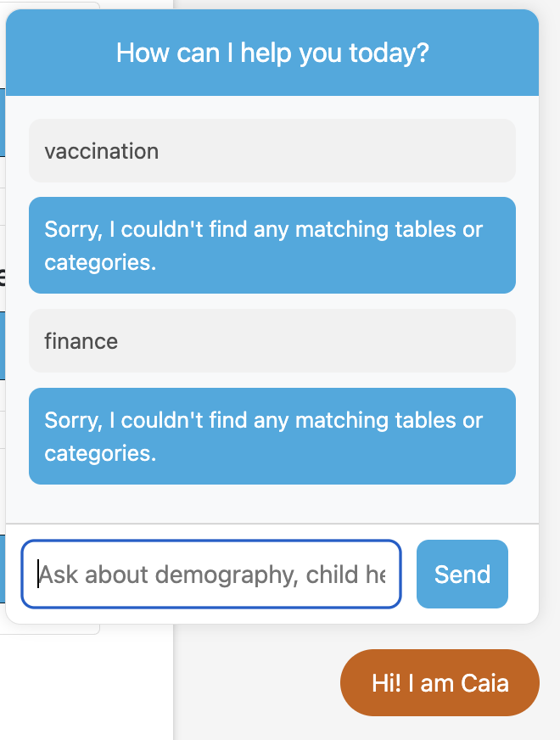Click the orange 'Hi! I am Caia' label text

[440, 682]
